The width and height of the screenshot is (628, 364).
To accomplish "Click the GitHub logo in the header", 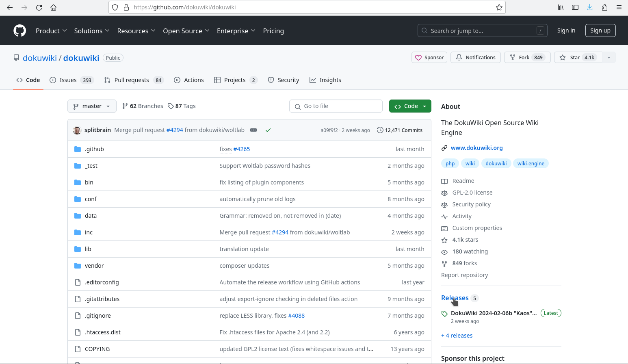I will pos(19,31).
